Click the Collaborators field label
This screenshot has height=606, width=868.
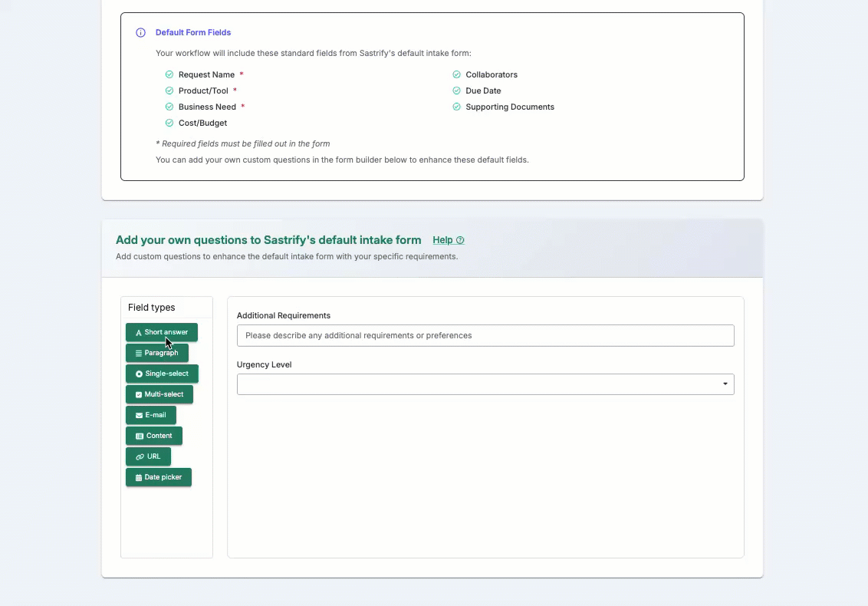(492, 74)
